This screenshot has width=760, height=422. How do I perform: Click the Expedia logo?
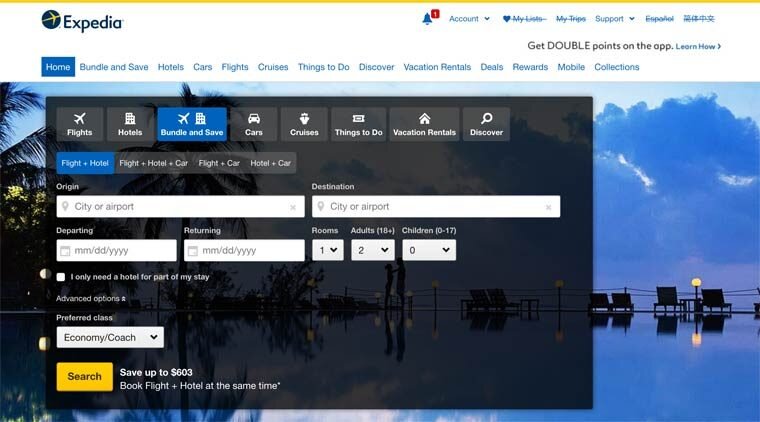[82, 21]
